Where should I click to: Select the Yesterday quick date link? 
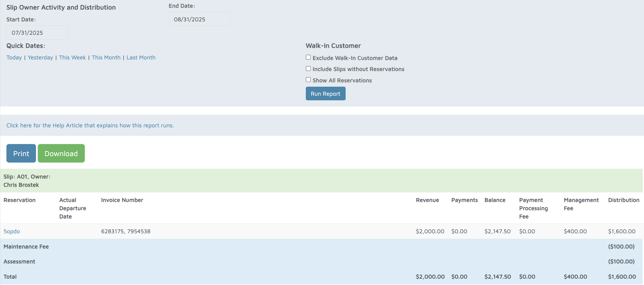(40, 58)
